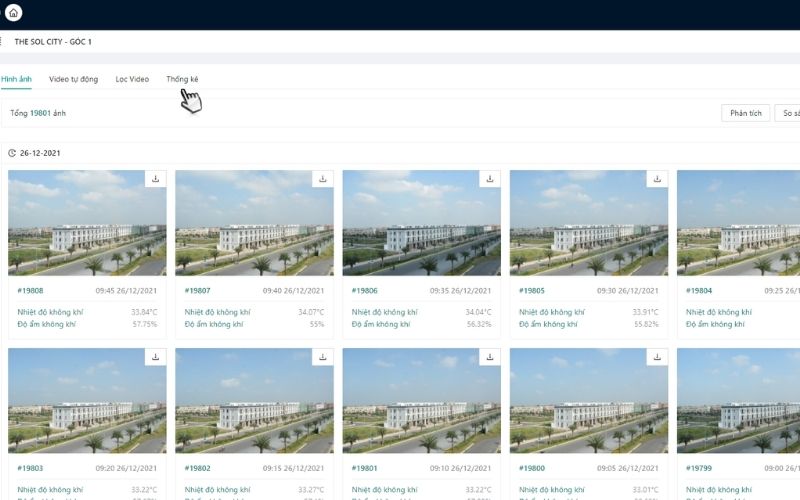Click humidity value 56.32%
Image resolution: width=800 pixels, height=500 pixels.
(x=479, y=324)
